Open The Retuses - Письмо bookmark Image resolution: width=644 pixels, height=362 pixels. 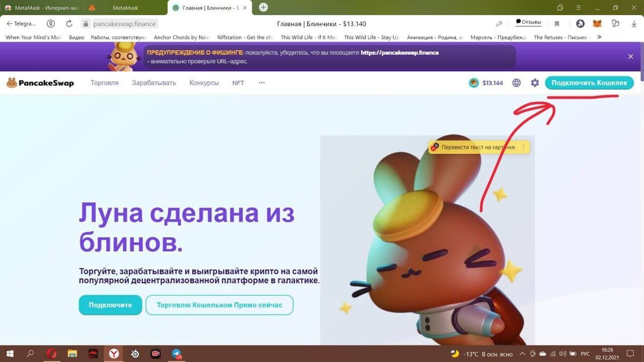(562, 38)
